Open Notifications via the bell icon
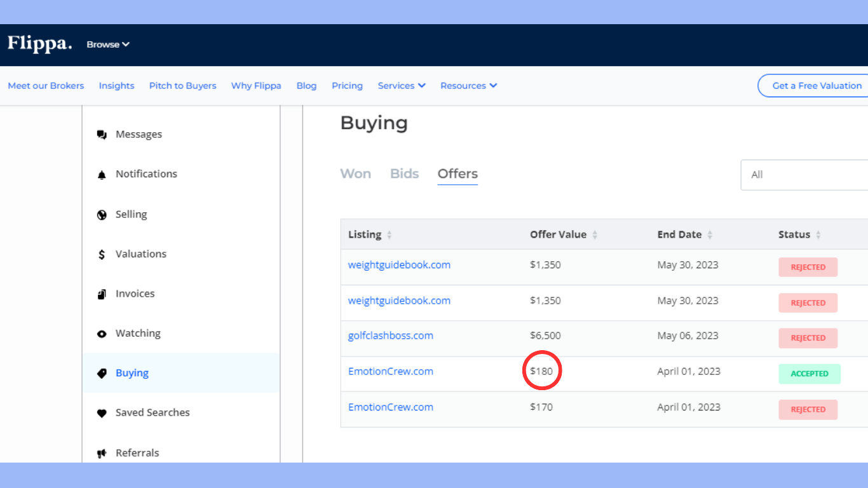The height and width of the screenshot is (488, 868). 102,173
